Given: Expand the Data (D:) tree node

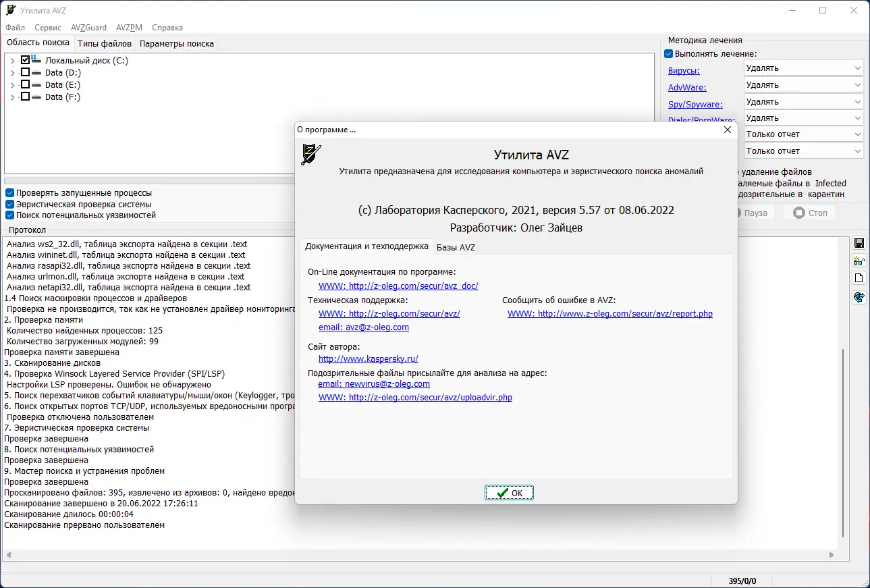Looking at the screenshot, I should pyautogui.click(x=12, y=73).
